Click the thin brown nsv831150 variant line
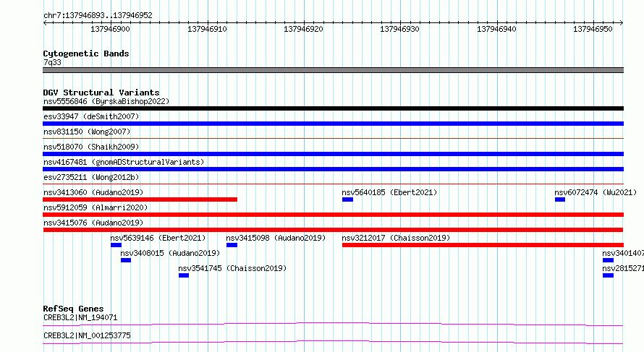Viewport: 644px width, 352px height. pyautogui.click(x=333, y=139)
